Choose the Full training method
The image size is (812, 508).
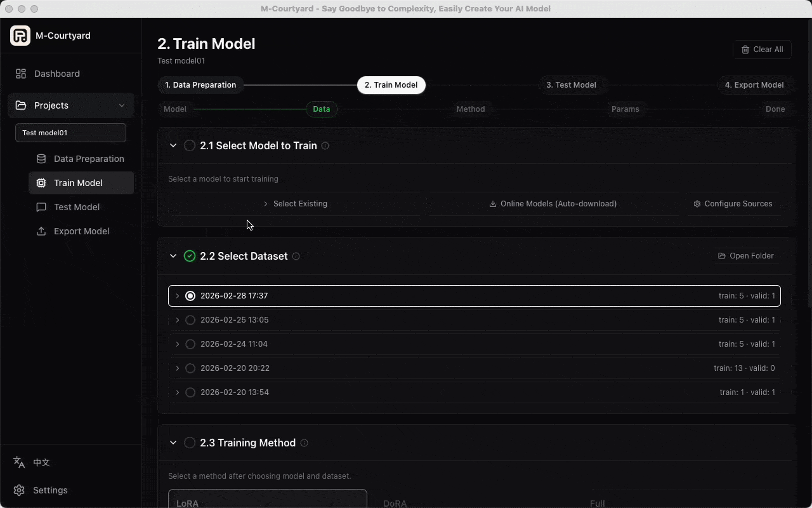681,499
